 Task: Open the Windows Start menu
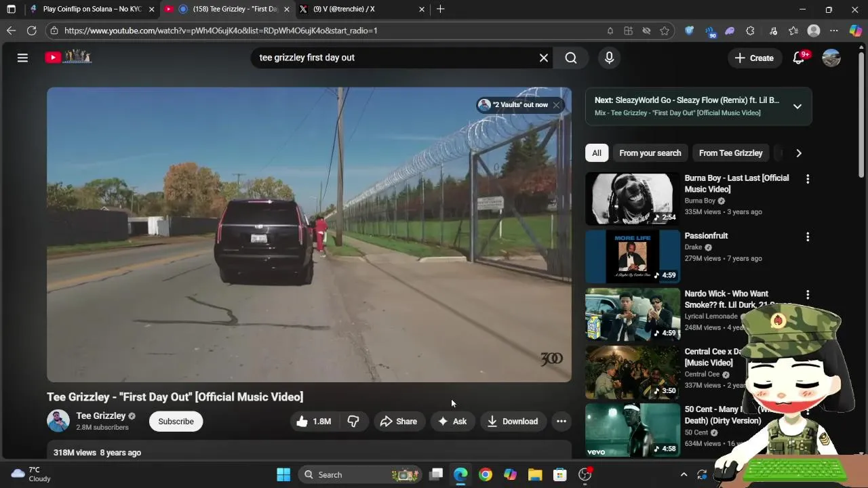tap(283, 474)
